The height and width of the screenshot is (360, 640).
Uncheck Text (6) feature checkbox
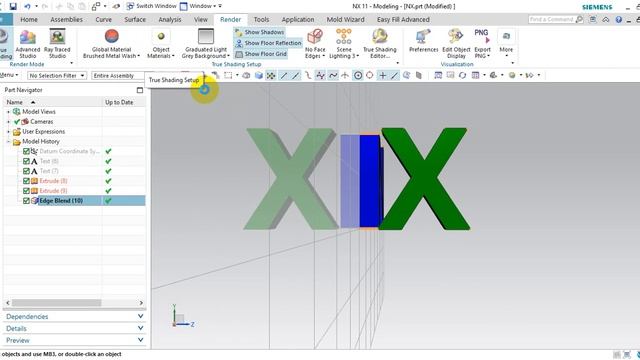click(26, 161)
